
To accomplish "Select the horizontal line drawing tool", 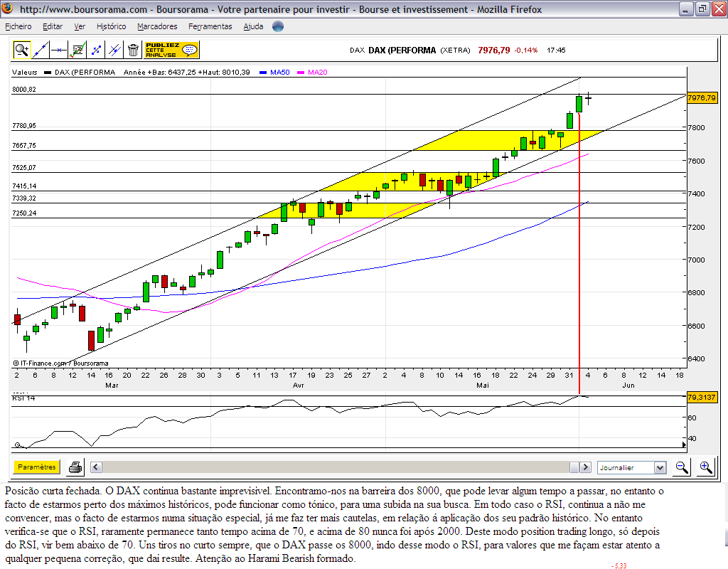I will point(59,50).
